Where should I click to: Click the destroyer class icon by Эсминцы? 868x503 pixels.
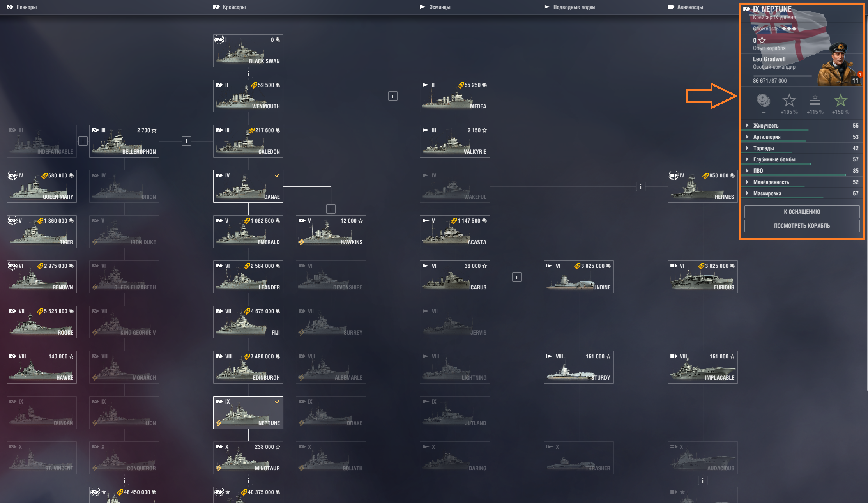[423, 7]
